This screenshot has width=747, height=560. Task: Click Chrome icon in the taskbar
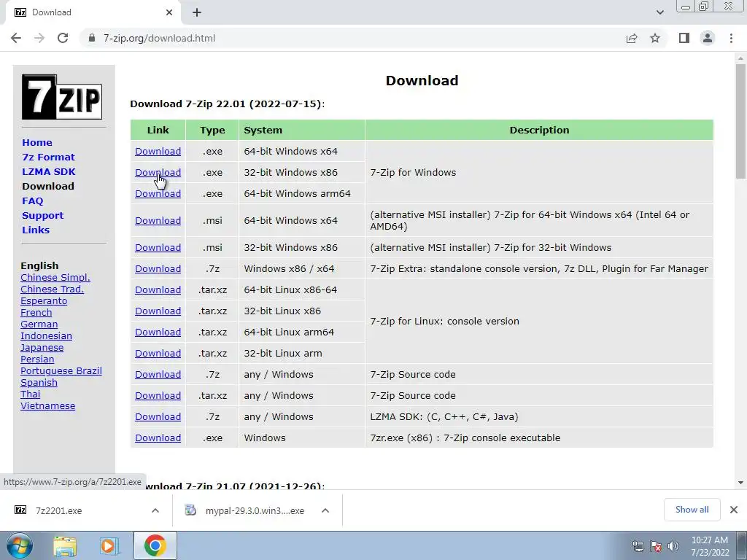155,545
